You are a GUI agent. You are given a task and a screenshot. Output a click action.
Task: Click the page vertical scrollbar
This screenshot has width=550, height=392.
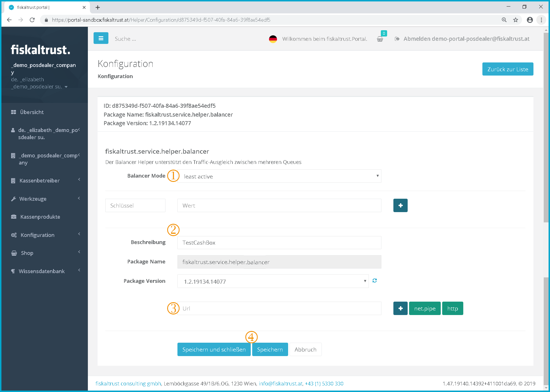coord(546,127)
